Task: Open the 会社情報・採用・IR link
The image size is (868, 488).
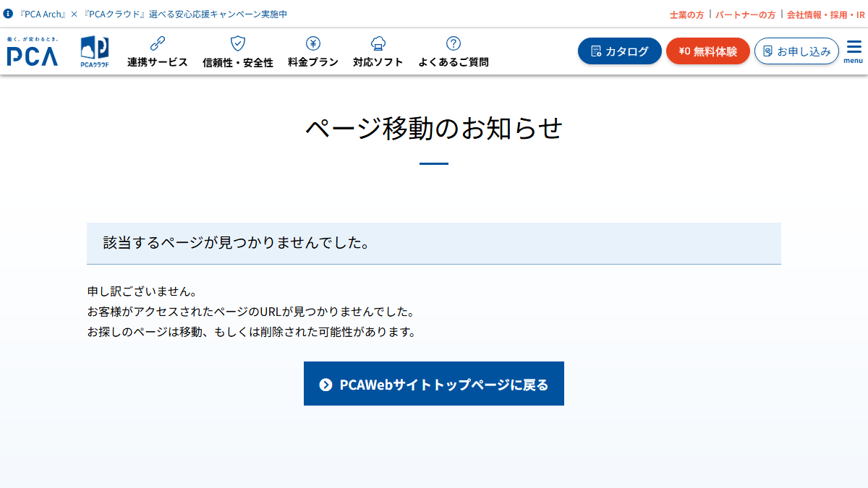Action: (x=825, y=14)
